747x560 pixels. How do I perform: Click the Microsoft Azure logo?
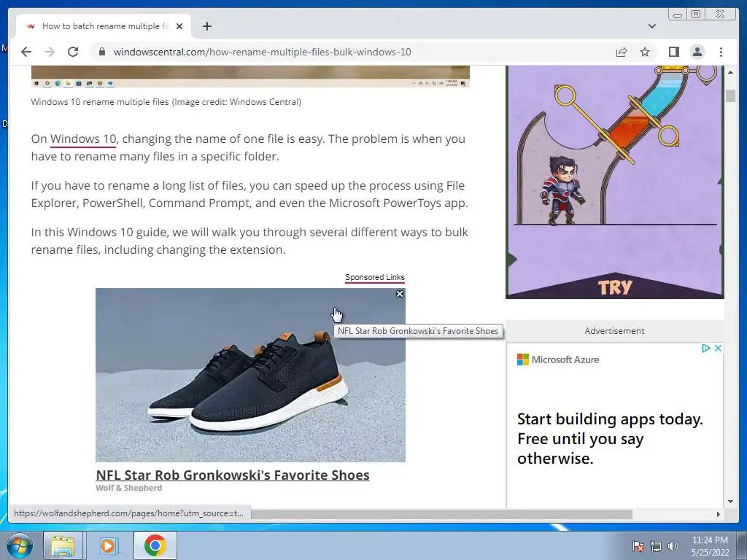click(558, 359)
